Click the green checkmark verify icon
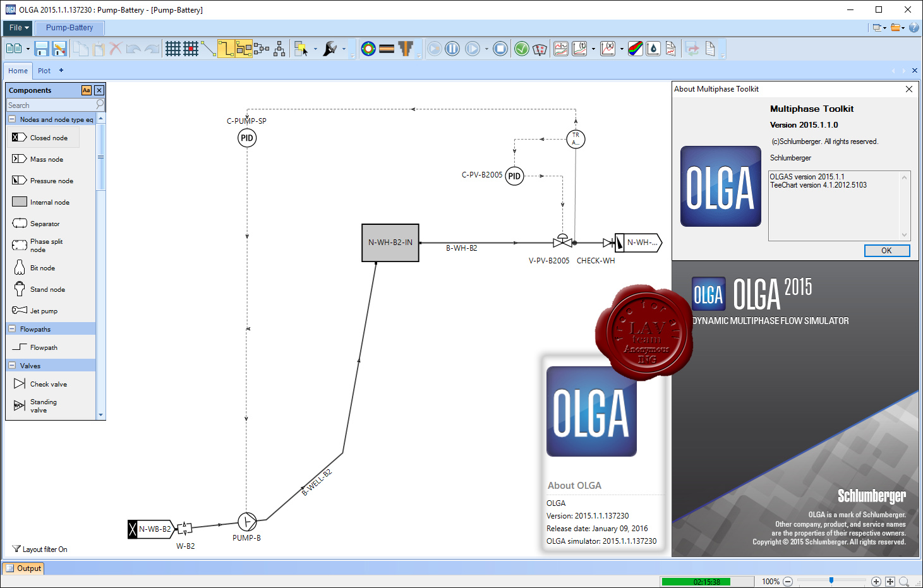 tap(521, 49)
